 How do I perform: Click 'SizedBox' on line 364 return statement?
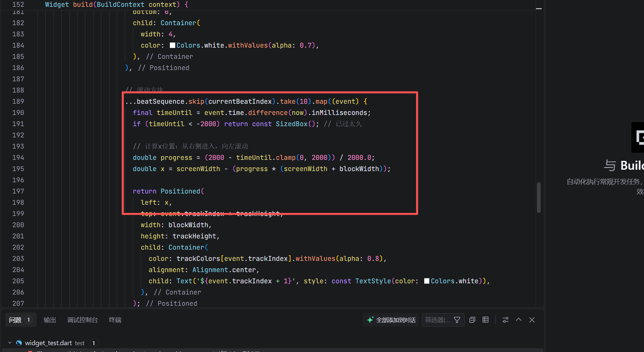pos(291,124)
